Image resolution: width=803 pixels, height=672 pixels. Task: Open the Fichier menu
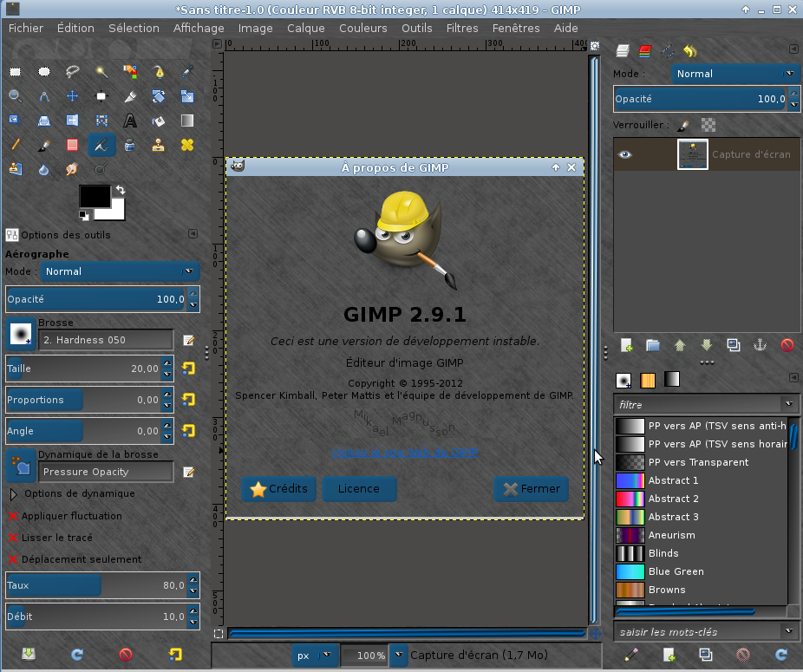point(26,28)
